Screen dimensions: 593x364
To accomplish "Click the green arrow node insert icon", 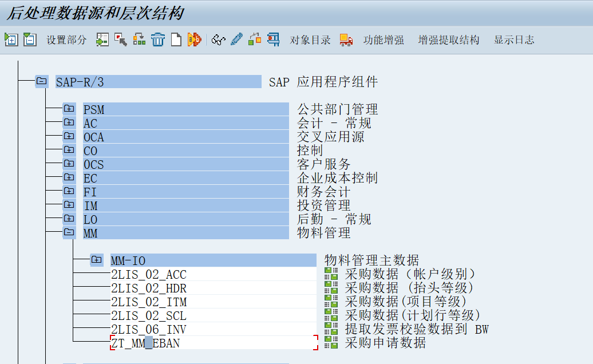I will point(102,39).
